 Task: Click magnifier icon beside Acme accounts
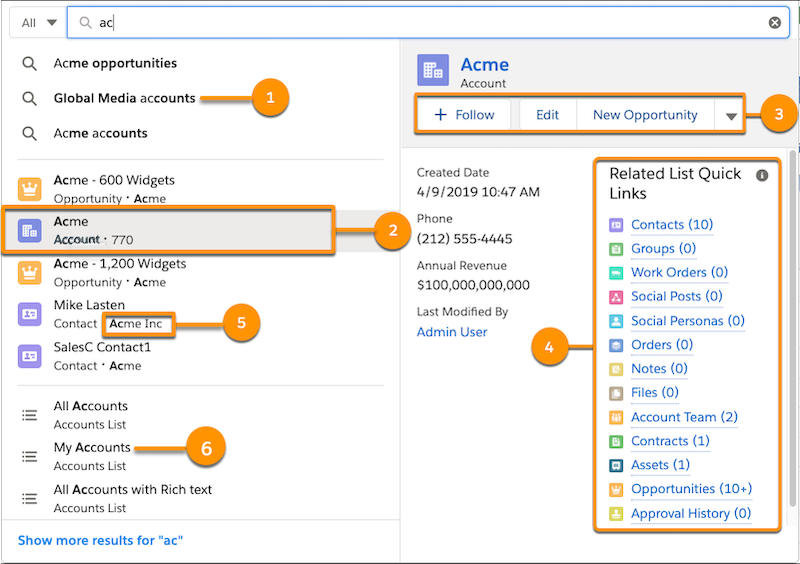pyautogui.click(x=30, y=134)
